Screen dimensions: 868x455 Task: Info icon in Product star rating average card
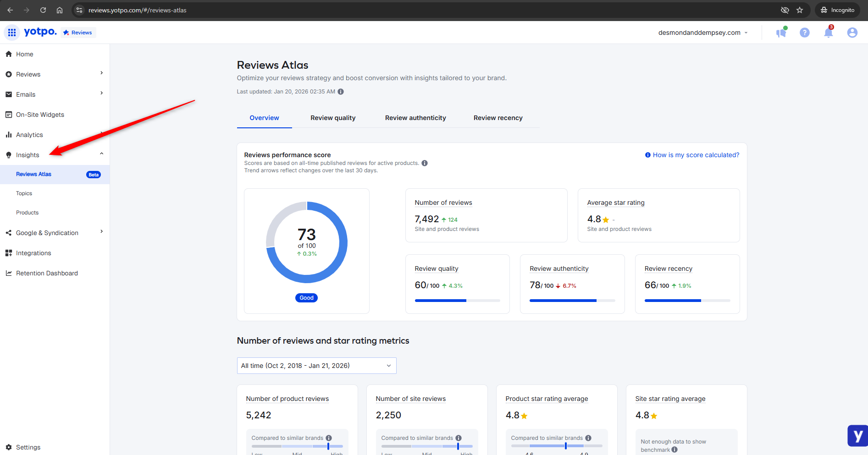point(588,438)
